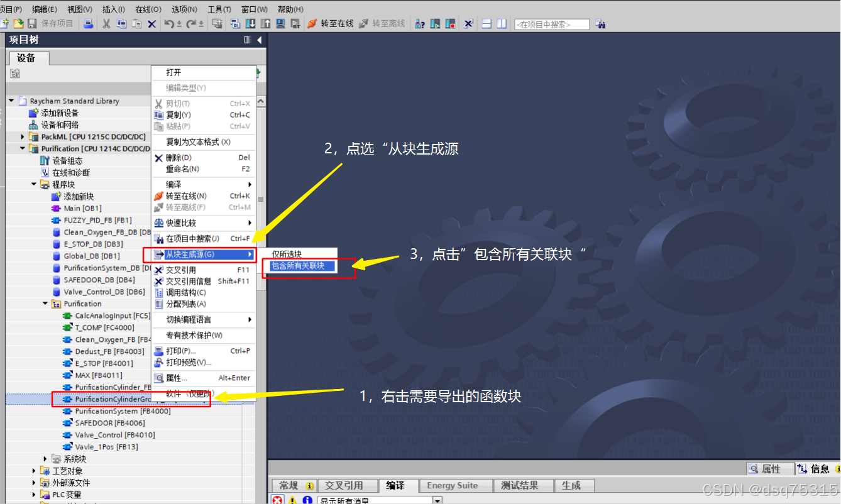Screen dimensions: 841x504
Task: Click the Redo arrow toolbar icon
Action: [190, 24]
